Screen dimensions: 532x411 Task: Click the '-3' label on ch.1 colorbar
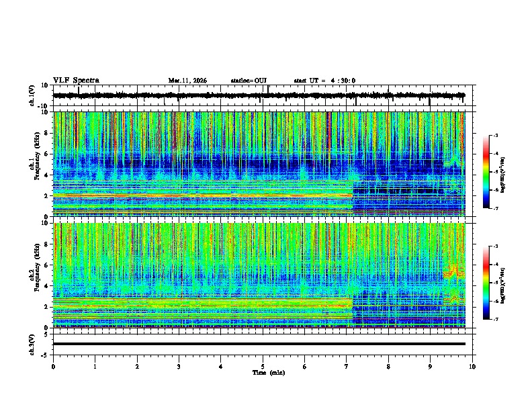[x=496, y=135]
